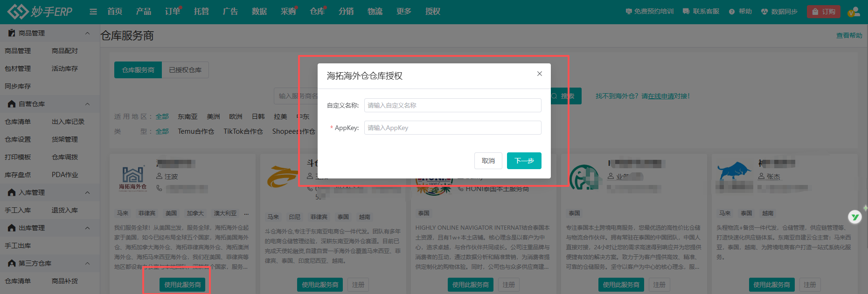Image resolution: width=868 pixels, height=294 pixels.
Task: Click the 妙手ERP logo
Action: coord(40,12)
